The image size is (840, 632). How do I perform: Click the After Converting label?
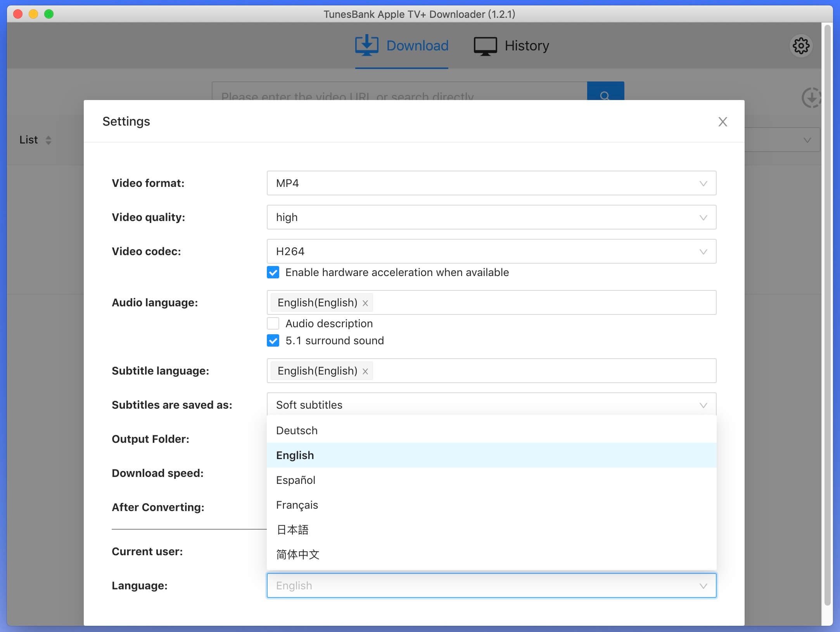[x=158, y=507]
